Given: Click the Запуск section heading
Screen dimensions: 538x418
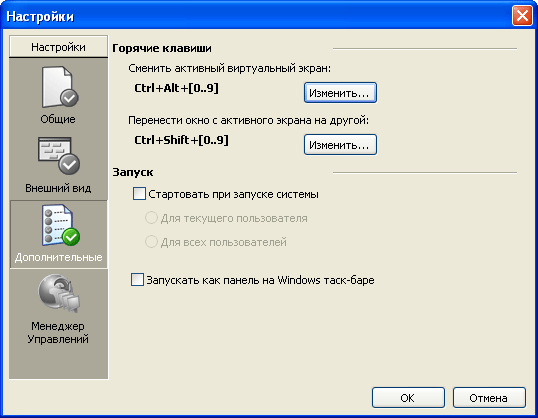Looking at the screenshot, I should click(x=133, y=172).
